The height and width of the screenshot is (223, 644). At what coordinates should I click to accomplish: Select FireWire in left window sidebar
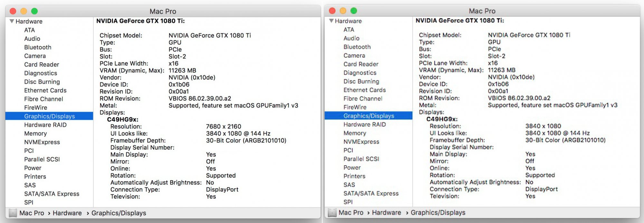point(36,108)
